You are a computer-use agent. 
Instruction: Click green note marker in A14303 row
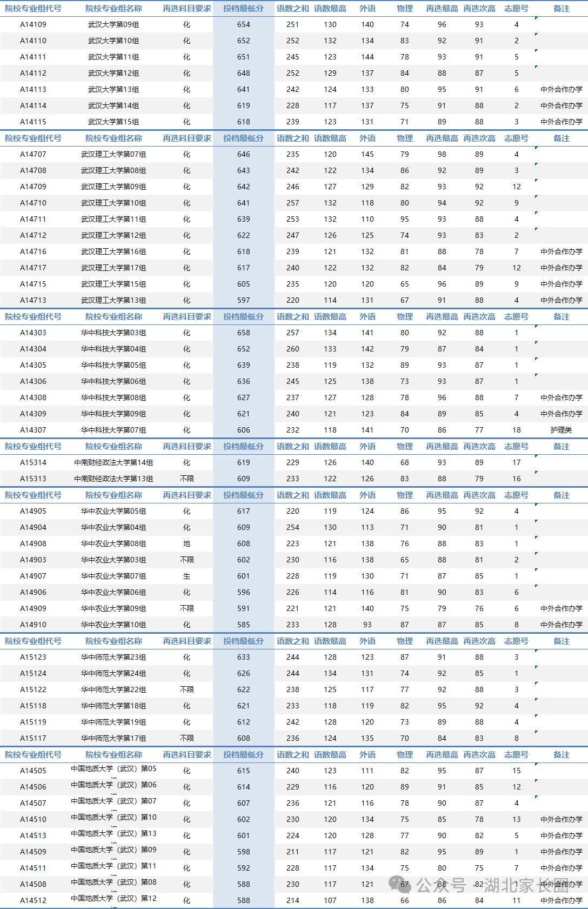coord(536,327)
